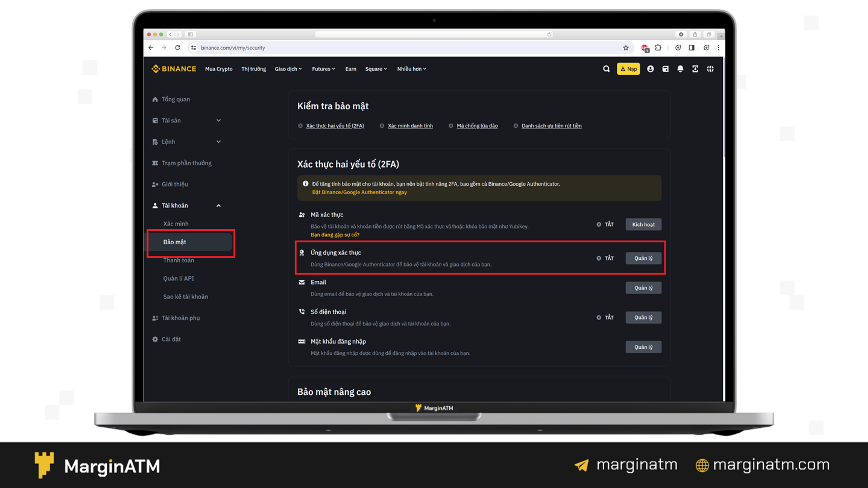
Task: Click the browser back arrow
Action: (151, 48)
